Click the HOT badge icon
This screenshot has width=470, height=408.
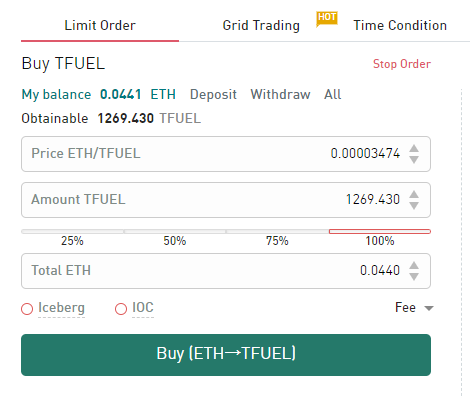point(327,19)
